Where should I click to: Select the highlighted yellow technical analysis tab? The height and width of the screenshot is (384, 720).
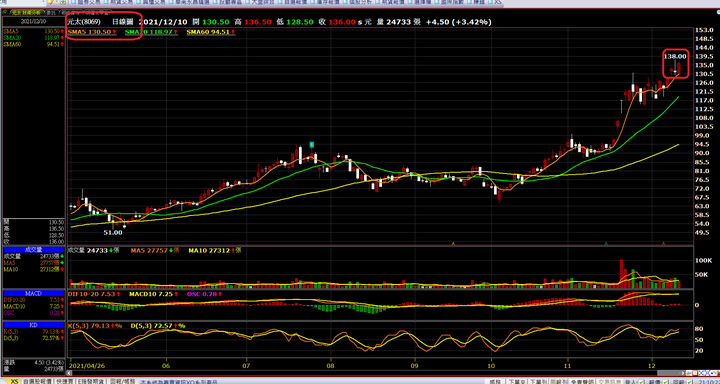(26, 12)
